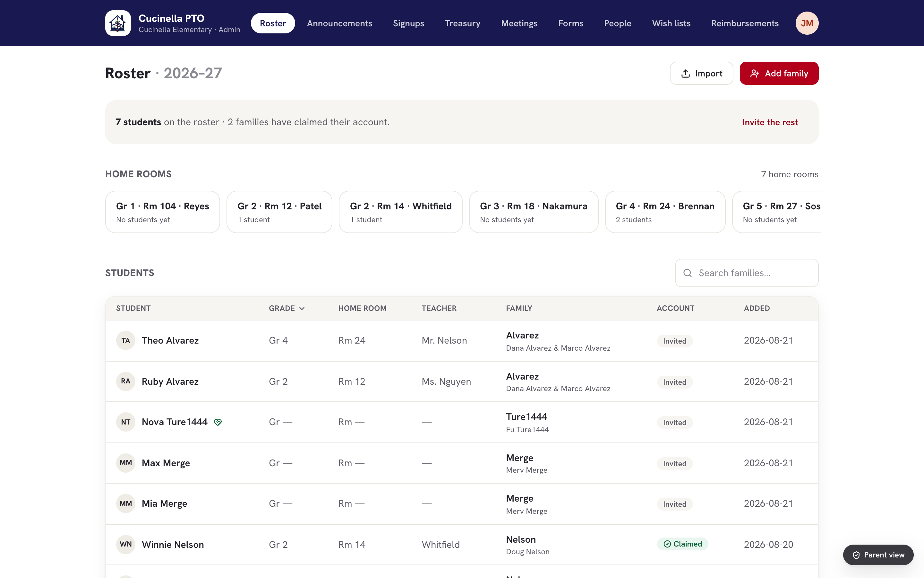This screenshot has height=578, width=924.
Task: Click the WN avatar for Winnie Nelson
Action: click(x=126, y=544)
